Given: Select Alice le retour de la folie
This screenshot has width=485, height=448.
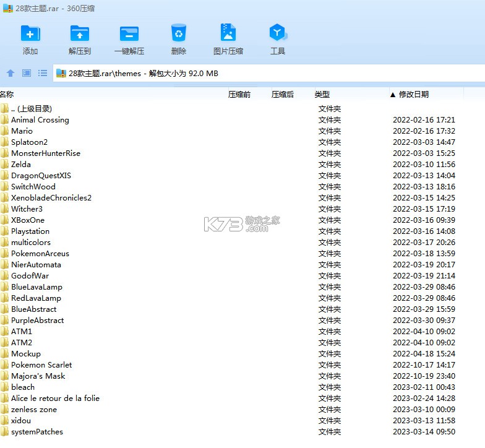Looking at the screenshot, I should (x=55, y=398).
